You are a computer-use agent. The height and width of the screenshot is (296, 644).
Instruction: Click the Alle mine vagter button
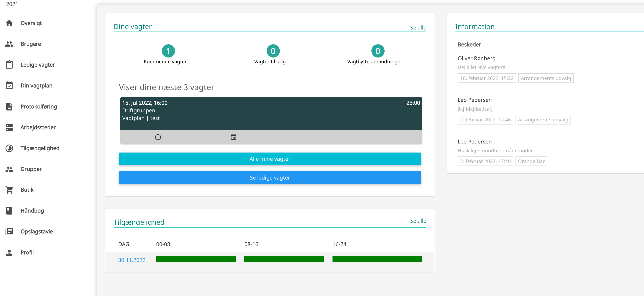270,159
